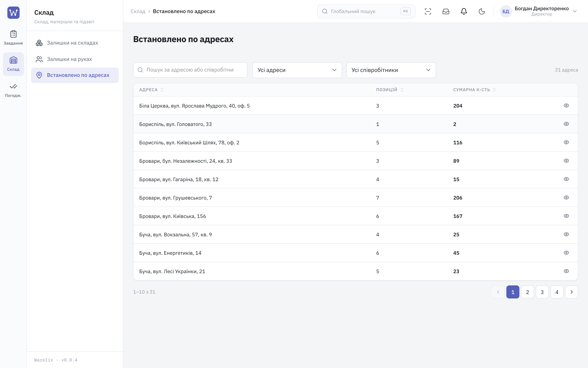Click the 31 адреса count label

566,70
